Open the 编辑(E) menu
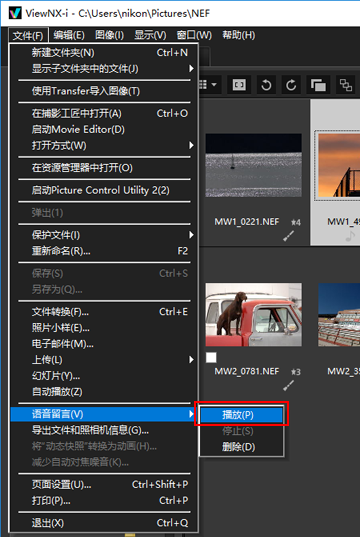360x537 pixels. click(x=69, y=35)
